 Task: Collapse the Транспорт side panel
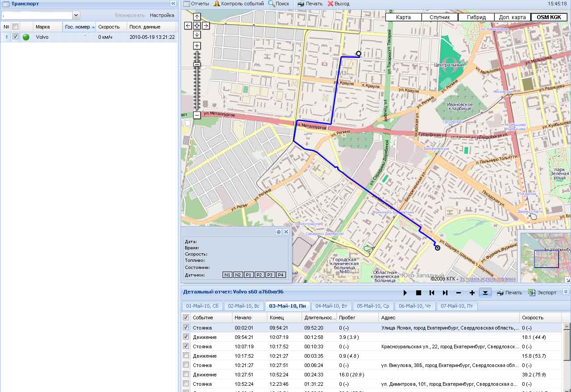pyautogui.click(x=173, y=4)
